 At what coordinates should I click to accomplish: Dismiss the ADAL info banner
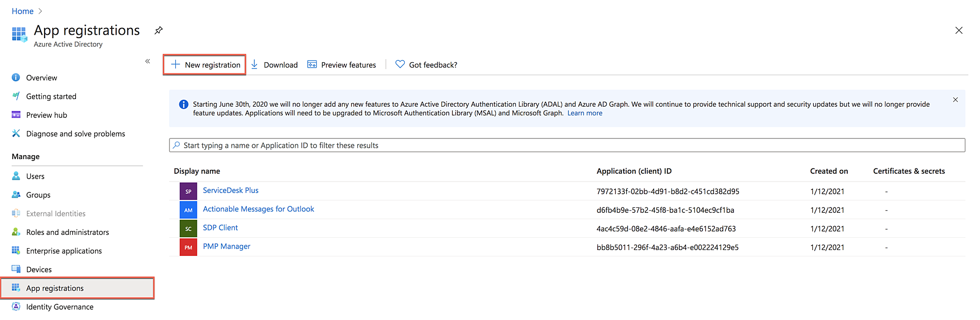tap(955, 100)
